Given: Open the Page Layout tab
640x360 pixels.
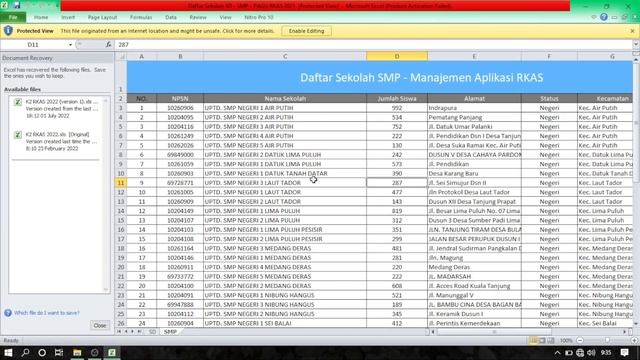Looking at the screenshot, I should (x=102, y=18).
